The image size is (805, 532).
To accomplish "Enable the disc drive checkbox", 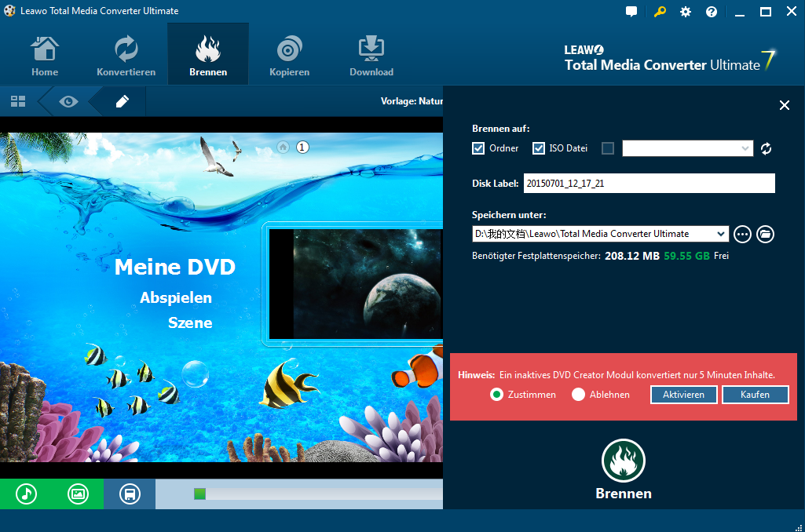I will pyautogui.click(x=607, y=148).
